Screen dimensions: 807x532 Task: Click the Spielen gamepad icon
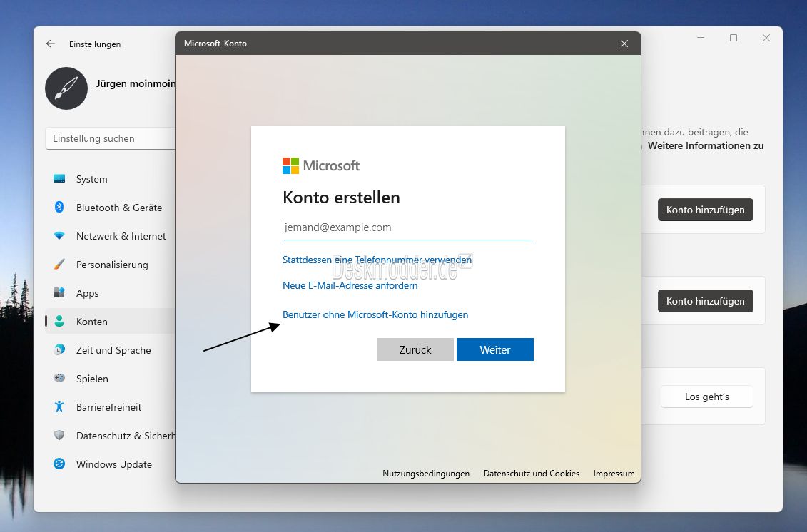59,378
